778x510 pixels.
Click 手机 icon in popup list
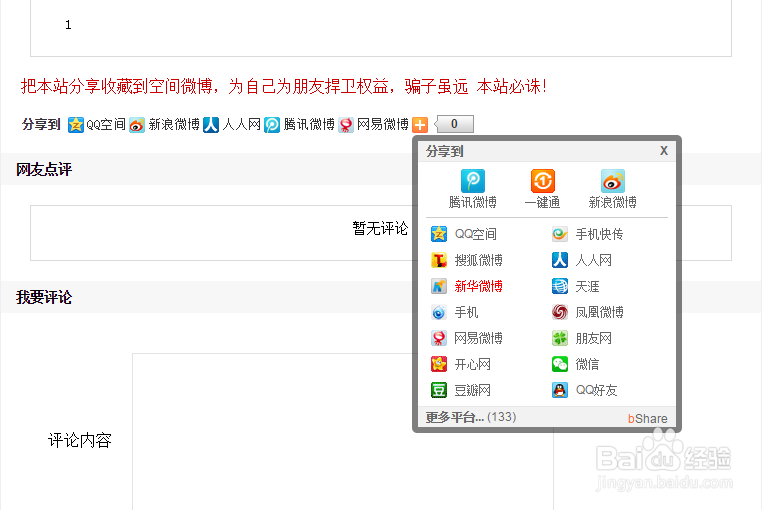coord(439,312)
